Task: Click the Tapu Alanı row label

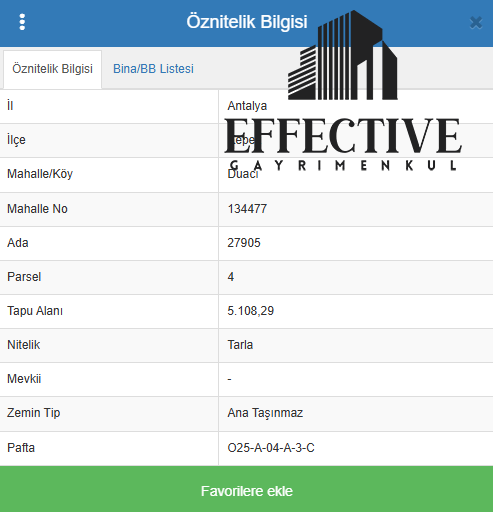Action: pos(35,311)
